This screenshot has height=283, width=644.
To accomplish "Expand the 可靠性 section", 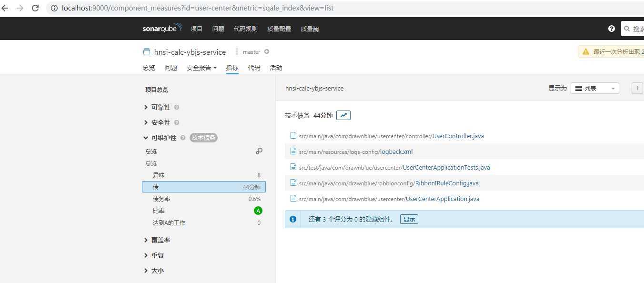I will coord(157,107).
